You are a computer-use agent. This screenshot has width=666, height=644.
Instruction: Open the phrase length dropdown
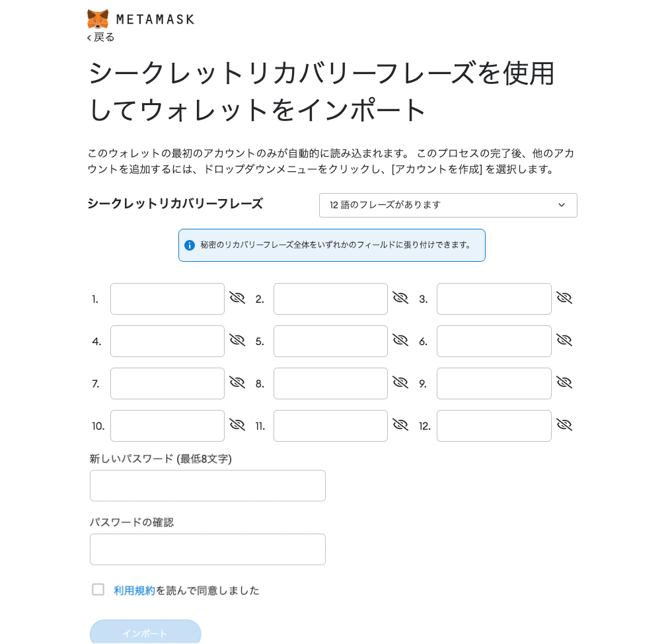(448, 205)
